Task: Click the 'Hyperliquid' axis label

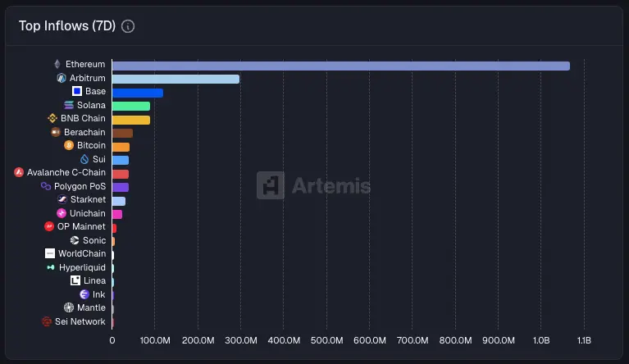Action: click(x=82, y=267)
